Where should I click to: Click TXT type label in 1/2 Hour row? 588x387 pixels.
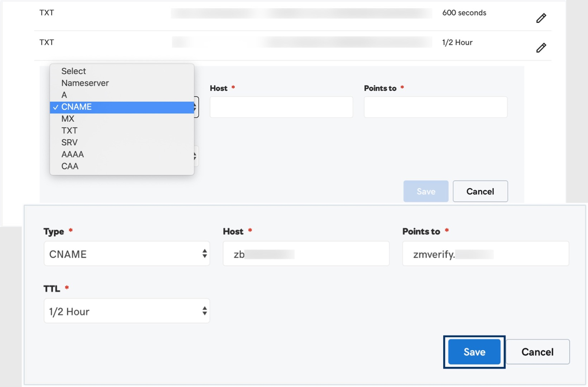(x=47, y=42)
